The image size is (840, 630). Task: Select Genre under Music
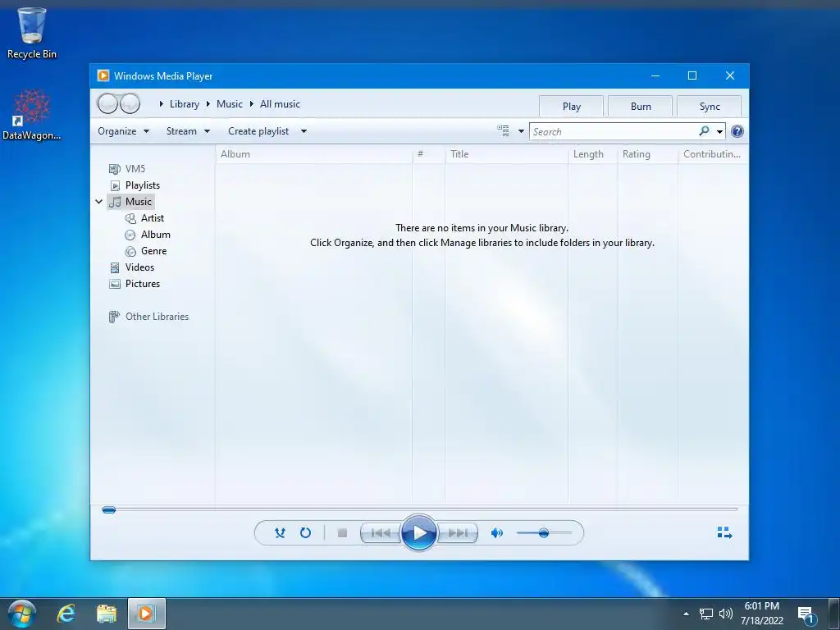146,251
